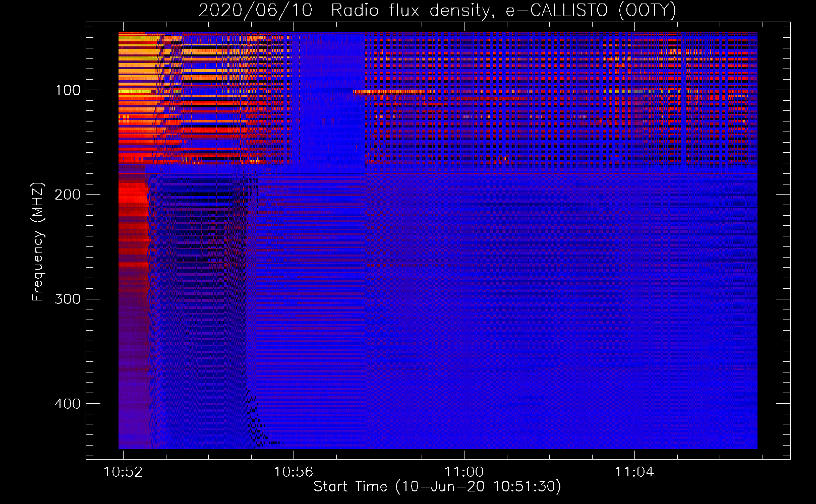Image resolution: width=816 pixels, height=504 pixels.
Task: Click the '10:56' time tick label
Action: point(294,472)
